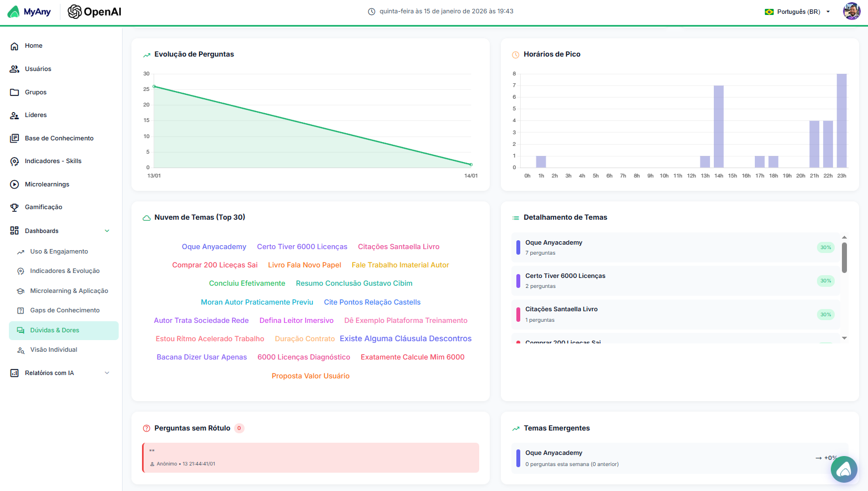The height and width of the screenshot is (491, 868).
Task: Open the user profile avatar
Action: 851,11
